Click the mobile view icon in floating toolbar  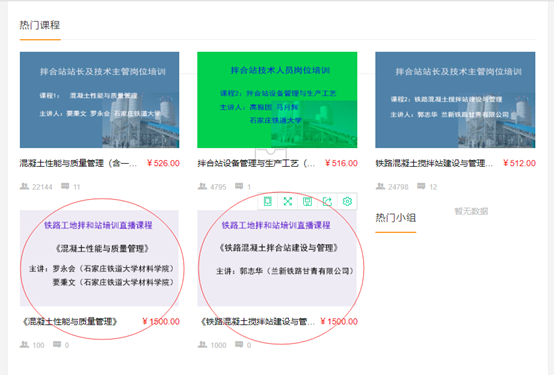(268, 201)
